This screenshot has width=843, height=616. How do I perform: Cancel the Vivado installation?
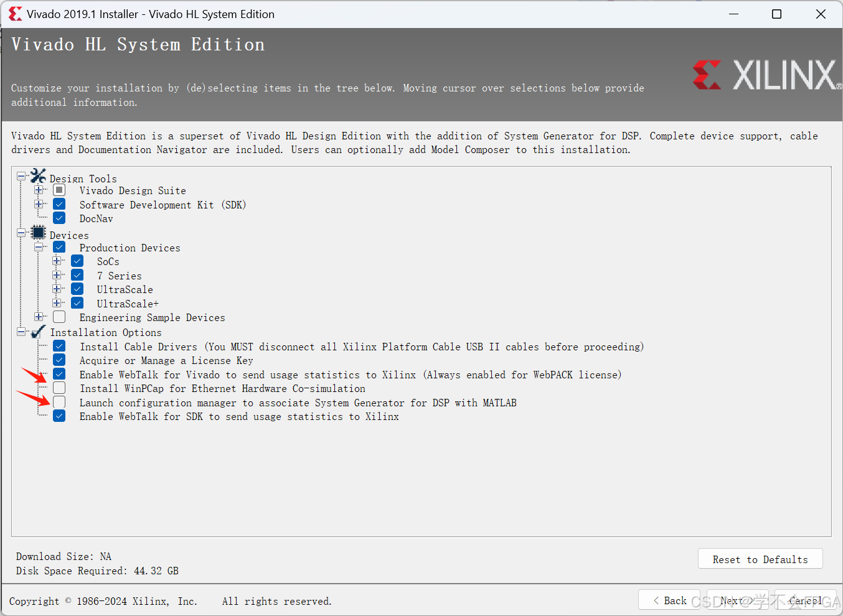click(x=806, y=600)
